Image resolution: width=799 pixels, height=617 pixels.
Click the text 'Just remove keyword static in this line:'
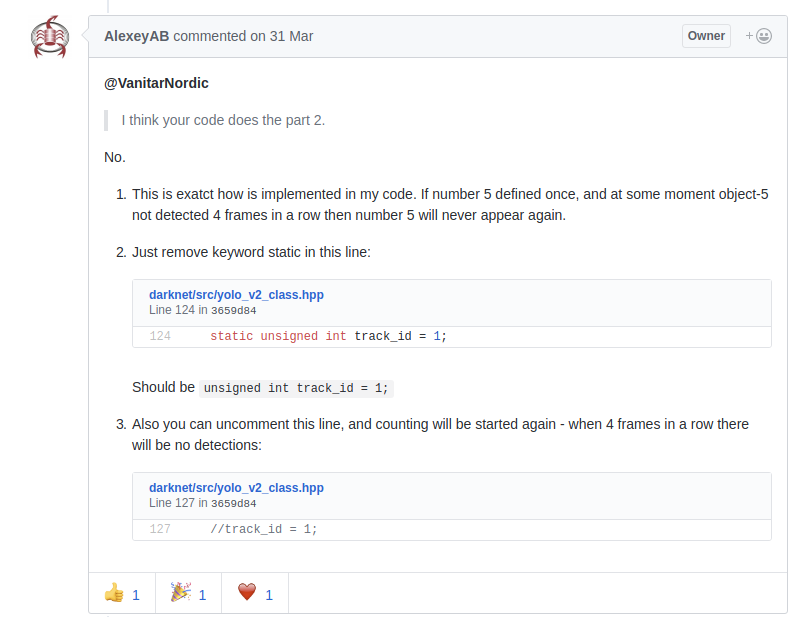point(251,252)
